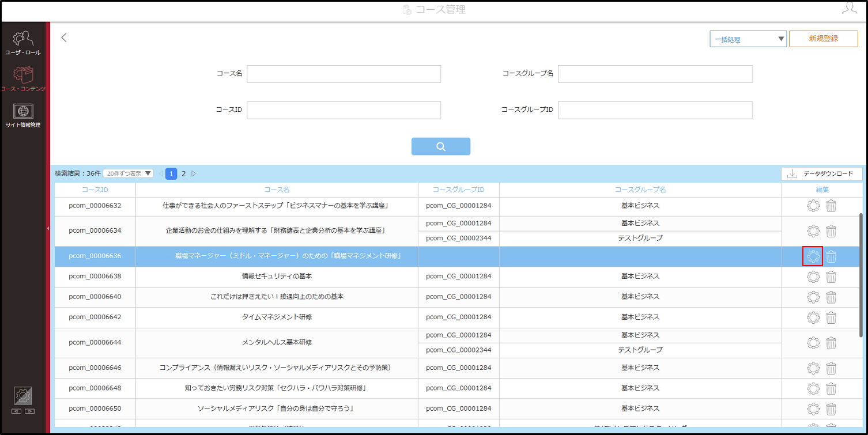Focus the コースID input field
Image resolution: width=868 pixels, height=435 pixels.
point(344,110)
